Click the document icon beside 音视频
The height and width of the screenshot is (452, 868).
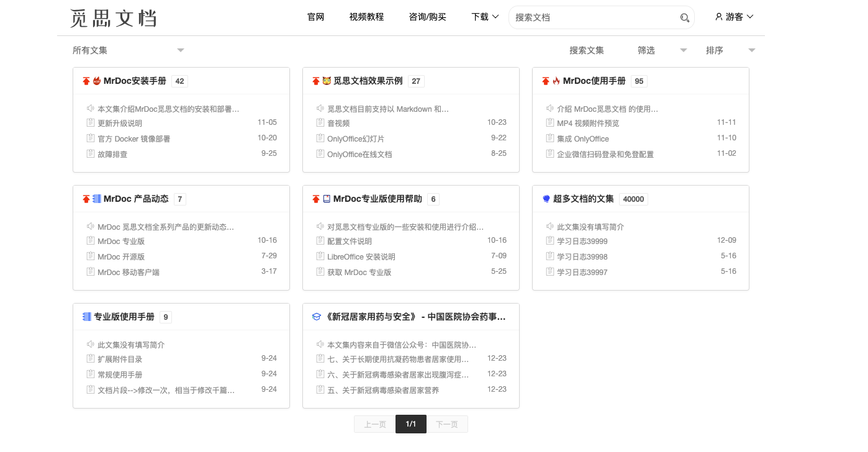pos(320,122)
